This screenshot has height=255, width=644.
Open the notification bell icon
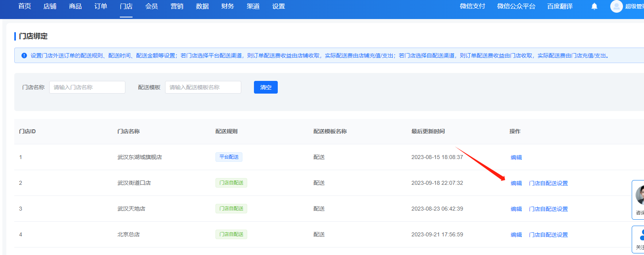(594, 6)
